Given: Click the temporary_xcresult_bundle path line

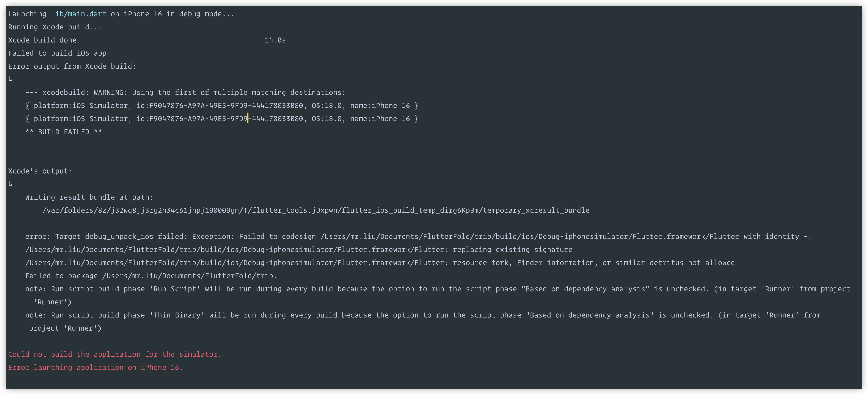Looking at the screenshot, I should (316, 210).
